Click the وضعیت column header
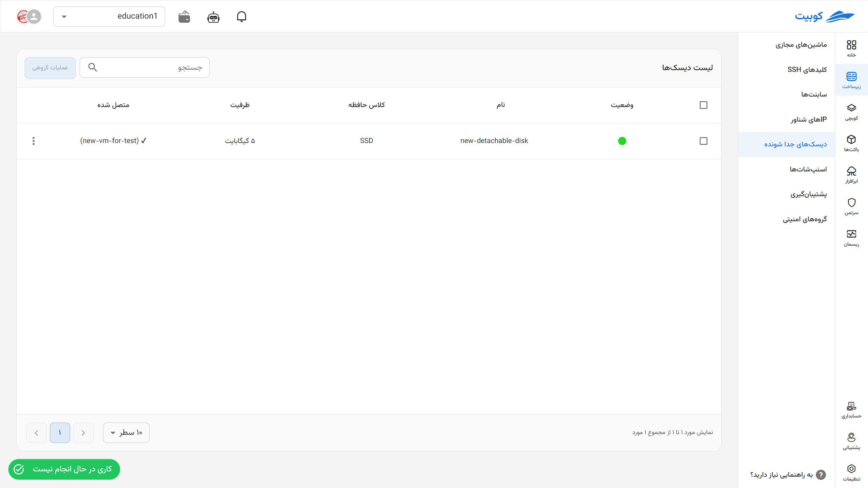868x488 pixels. coord(622,105)
